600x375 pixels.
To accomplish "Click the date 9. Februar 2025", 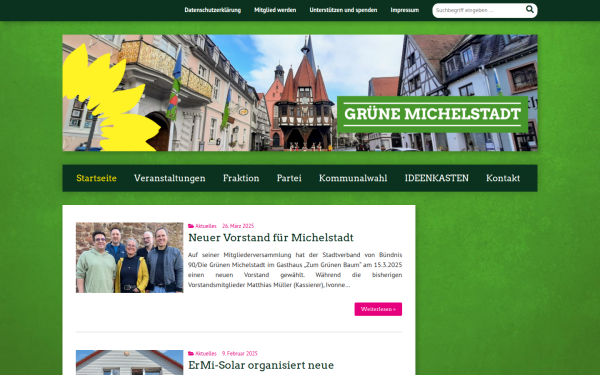I will coord(240,354).
